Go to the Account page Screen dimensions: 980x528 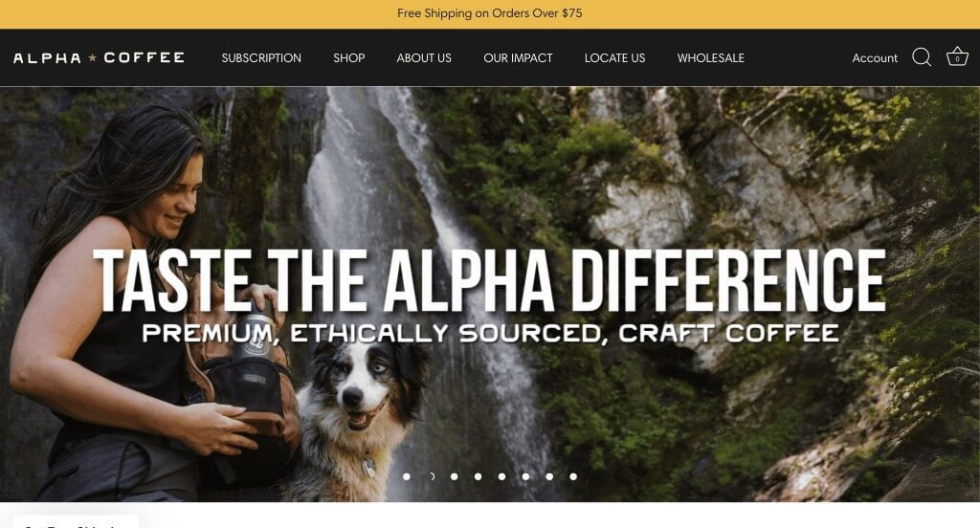(875, 58)
